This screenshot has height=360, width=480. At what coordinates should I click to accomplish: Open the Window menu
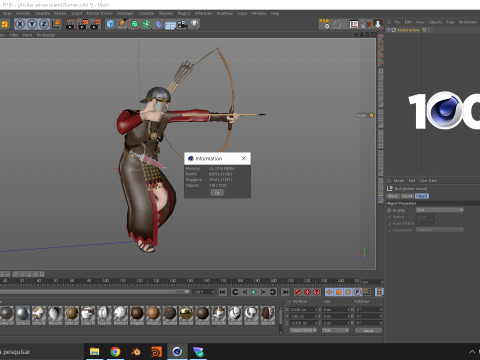(259, 13)
